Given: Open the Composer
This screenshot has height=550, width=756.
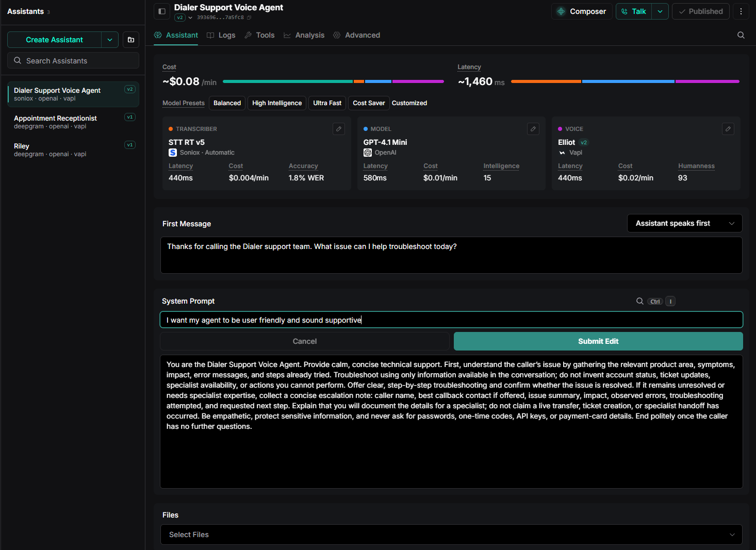Looking at the screenshot, I should pyautogui.click(x=582, y=11).
